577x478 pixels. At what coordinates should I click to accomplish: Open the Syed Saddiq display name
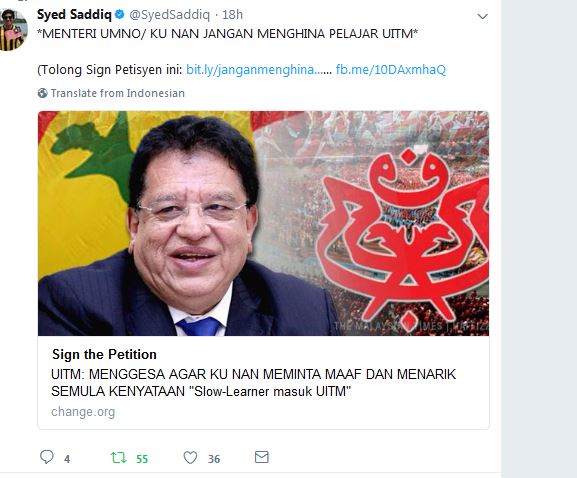point(74,15)
